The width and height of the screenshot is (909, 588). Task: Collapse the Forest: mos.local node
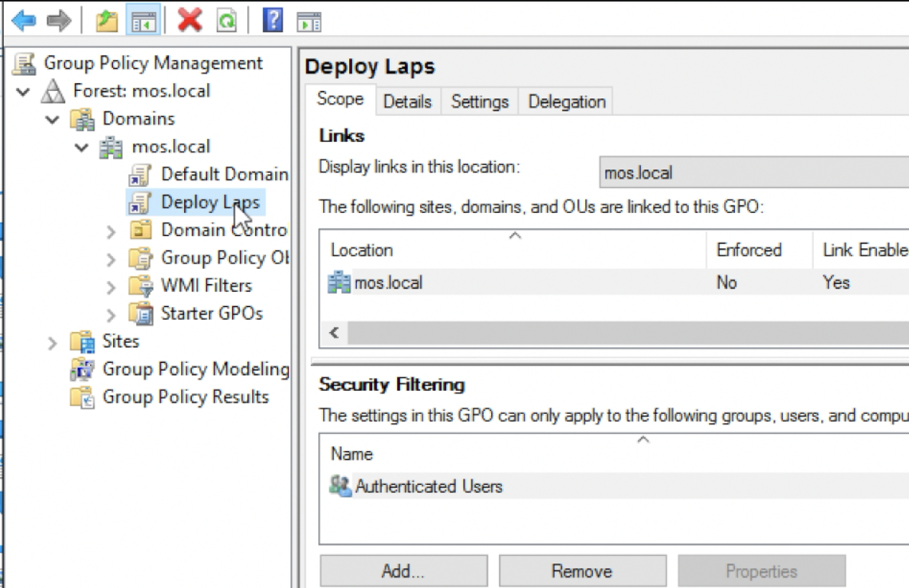click(x=24, y=92)
